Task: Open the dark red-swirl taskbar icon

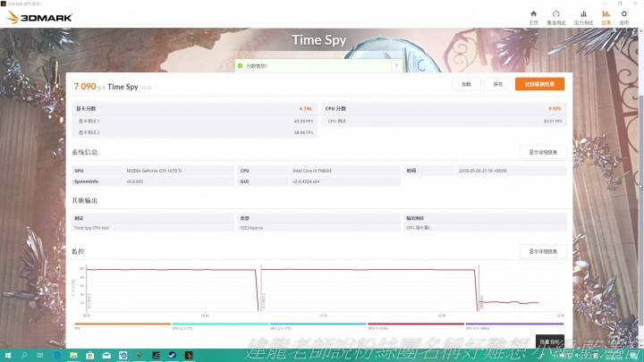Action: 156,356
